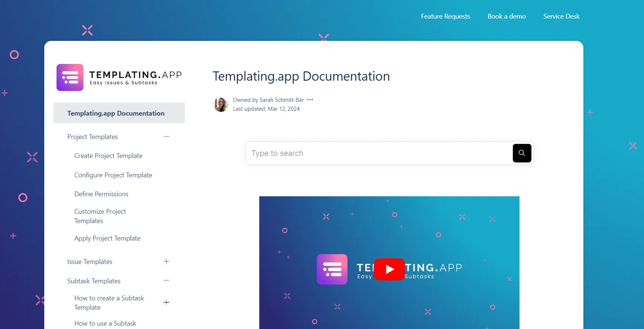
Task: Open How to use a Subtask page
Action: 105,323
